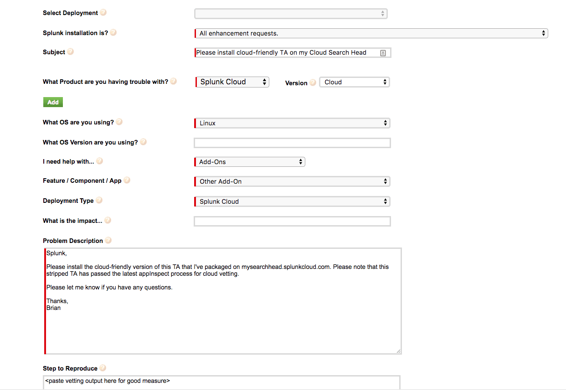Click inside the Problem Description text area
The image size is (566, 392).
[x=223, y=301]
